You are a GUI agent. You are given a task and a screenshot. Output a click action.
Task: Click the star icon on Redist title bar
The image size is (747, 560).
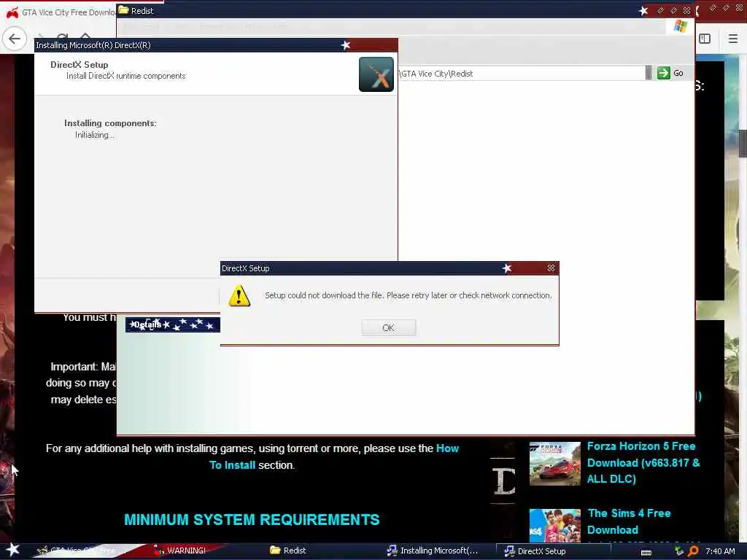[643, 10]
